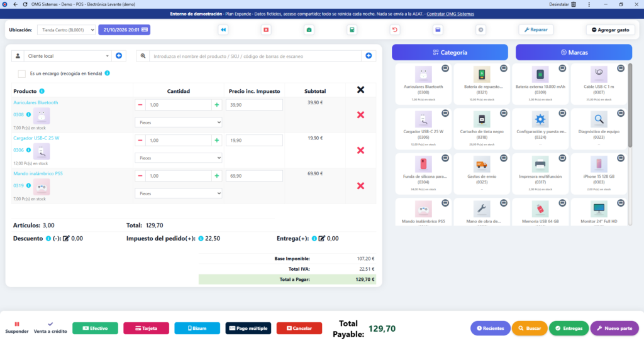Viewport: 644px width, 348px height.
Task: Add new customer with plus icon
Action: pyautogui.click(x=119, y=56)
